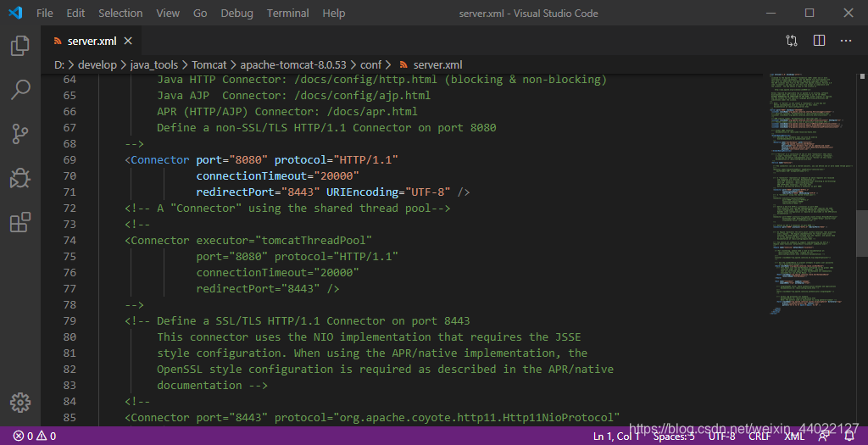The height and width of the screenshot is (445, 868).
Task: Click the D: breadcrumb segment
Action: click(59, 64)
